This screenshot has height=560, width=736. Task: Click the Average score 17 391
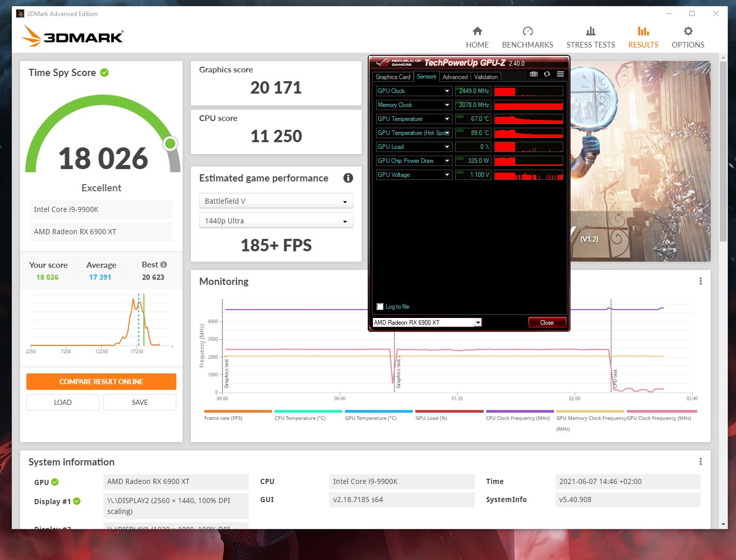click(x=100, y=277)
